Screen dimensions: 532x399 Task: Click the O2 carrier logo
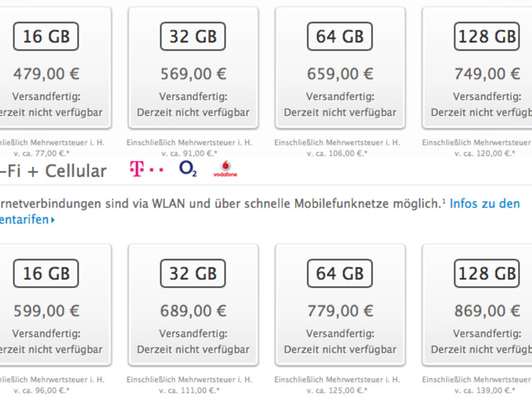tap(187, 169)
